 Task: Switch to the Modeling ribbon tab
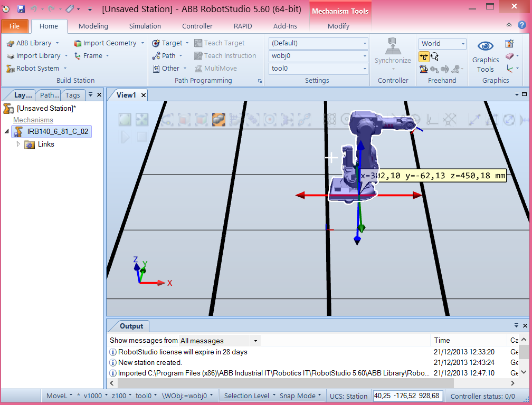point(93,26)
